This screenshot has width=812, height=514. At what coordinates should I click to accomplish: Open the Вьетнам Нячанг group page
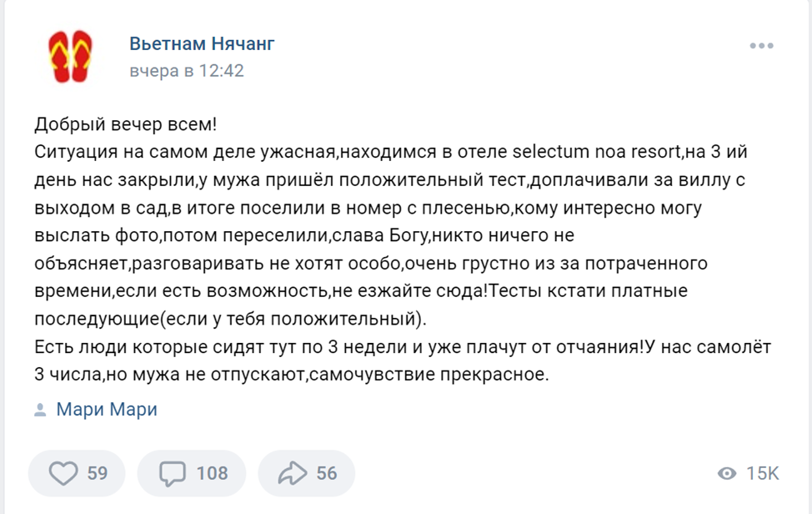202,43
